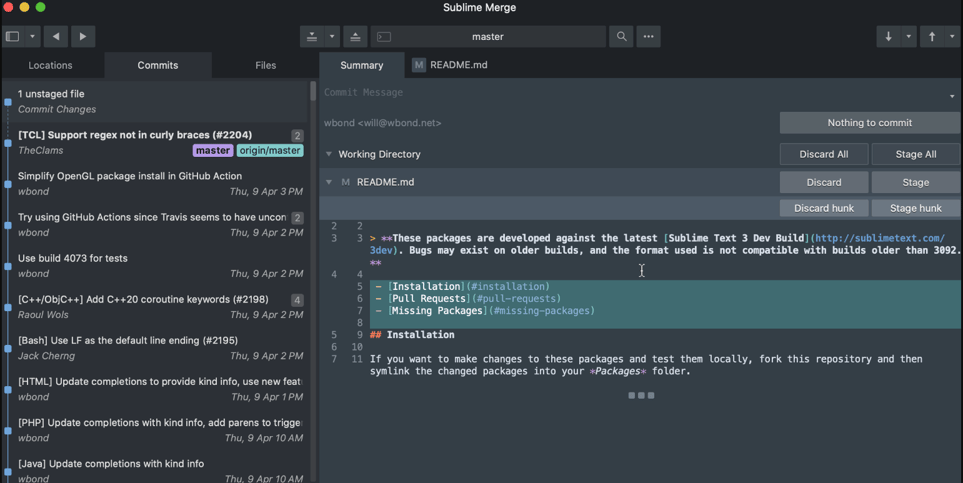
Task: Switch to the Commits tab
Action: 158,65
